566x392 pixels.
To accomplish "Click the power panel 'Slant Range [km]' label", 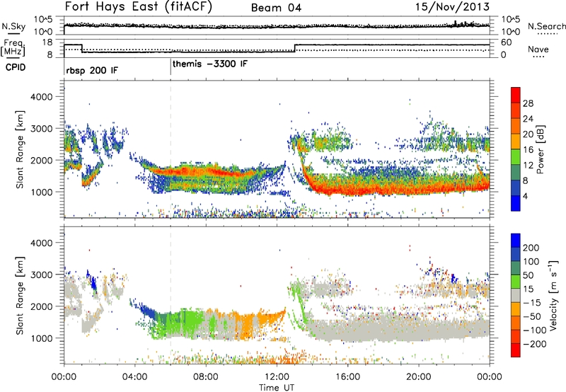I will tap(20, 149).
